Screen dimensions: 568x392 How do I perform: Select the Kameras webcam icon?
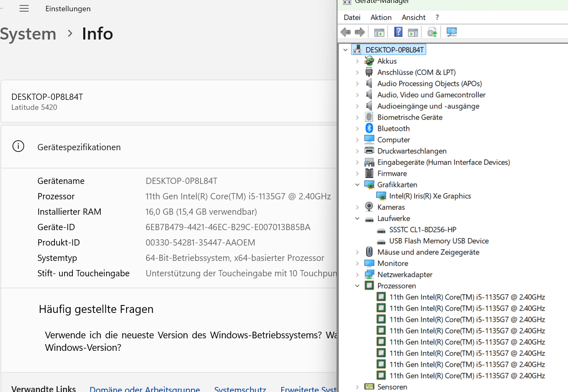[x=369, y=207]
